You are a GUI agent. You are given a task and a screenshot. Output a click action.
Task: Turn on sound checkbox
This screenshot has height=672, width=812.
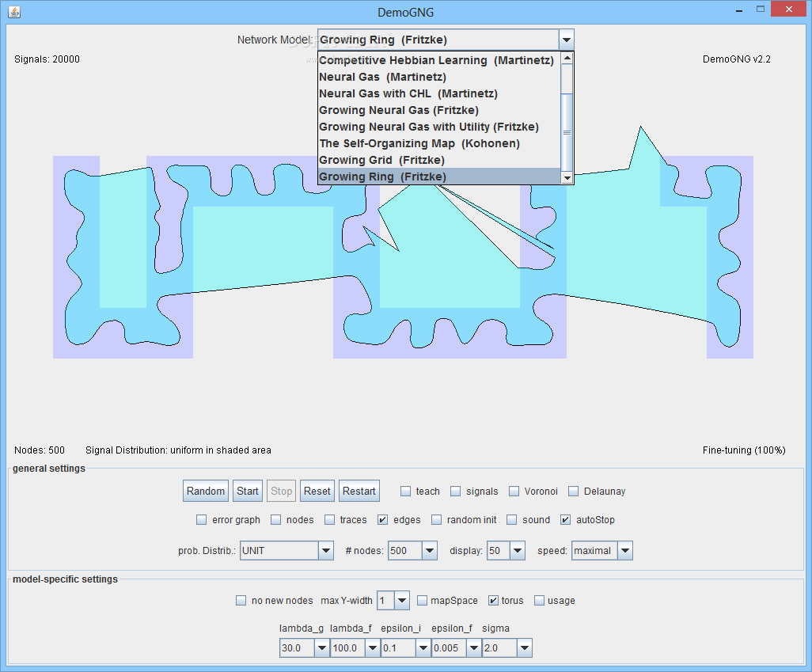tap(511, 520)
